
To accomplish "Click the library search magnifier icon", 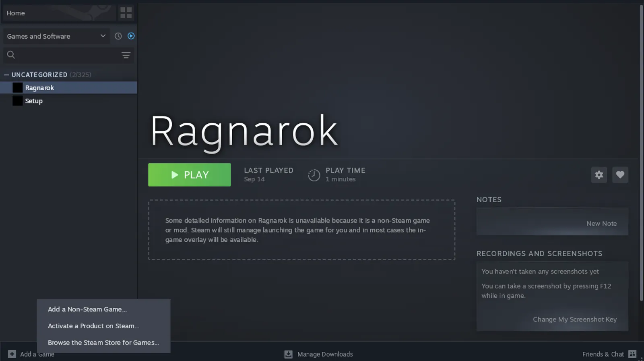I will (x=11, y=55).
